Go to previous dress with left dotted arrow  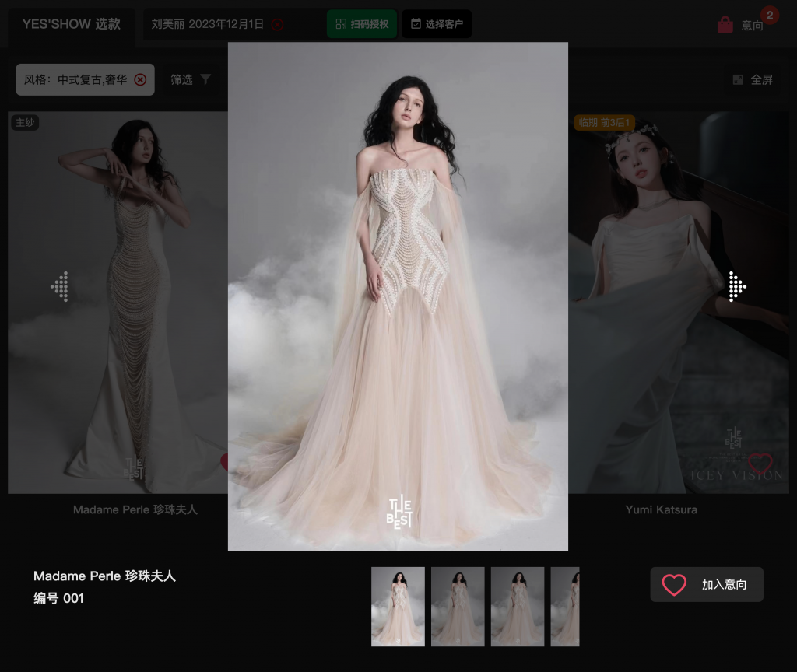[60, 286]
